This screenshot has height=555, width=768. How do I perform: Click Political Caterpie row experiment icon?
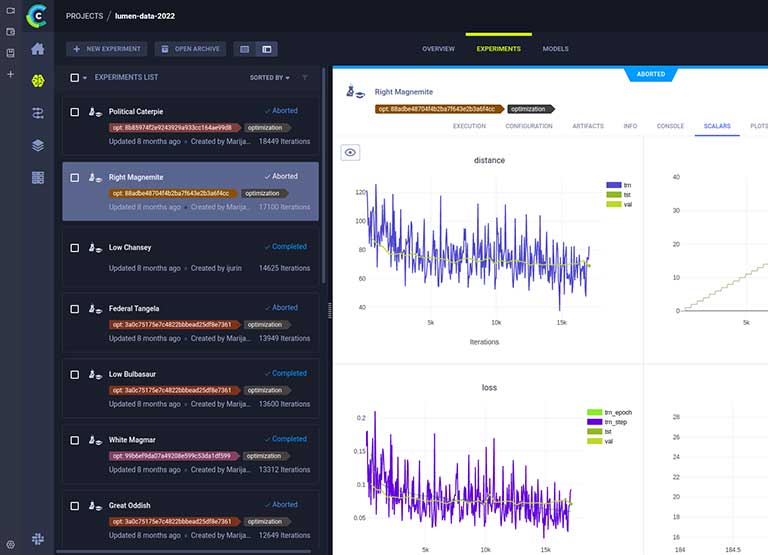(95, 112)
